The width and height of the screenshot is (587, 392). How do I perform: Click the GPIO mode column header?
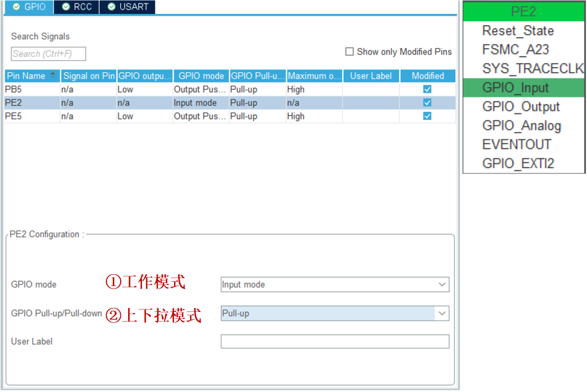pos(201,76)
